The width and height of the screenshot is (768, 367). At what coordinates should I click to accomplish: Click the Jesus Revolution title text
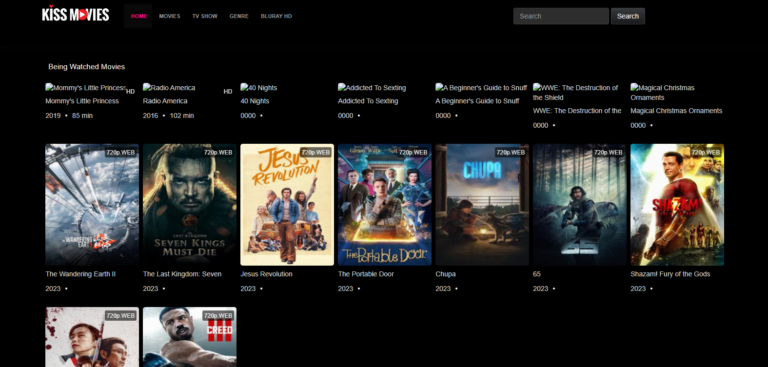pyautogui.click(x=266, y=274)
